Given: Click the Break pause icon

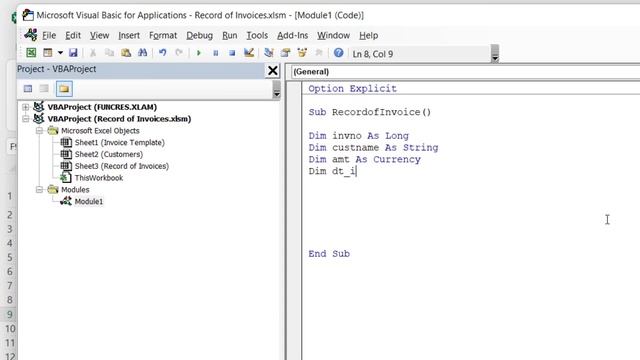Looking at the screenshot, I should coord(216,53).
